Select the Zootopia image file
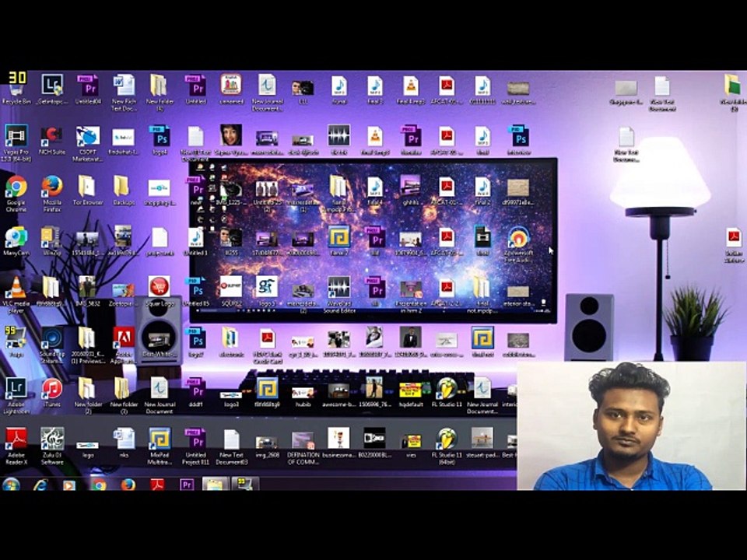 [x=123, y=294]
